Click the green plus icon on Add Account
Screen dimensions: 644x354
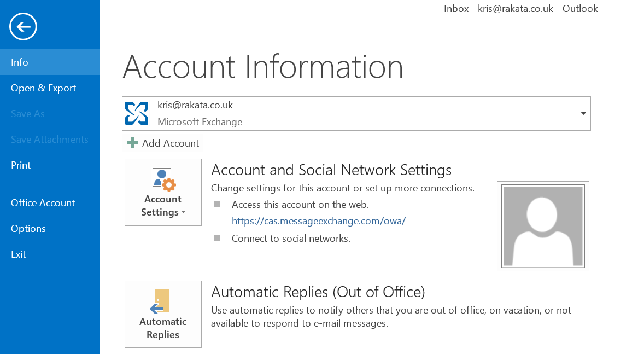tap(132, 143)
